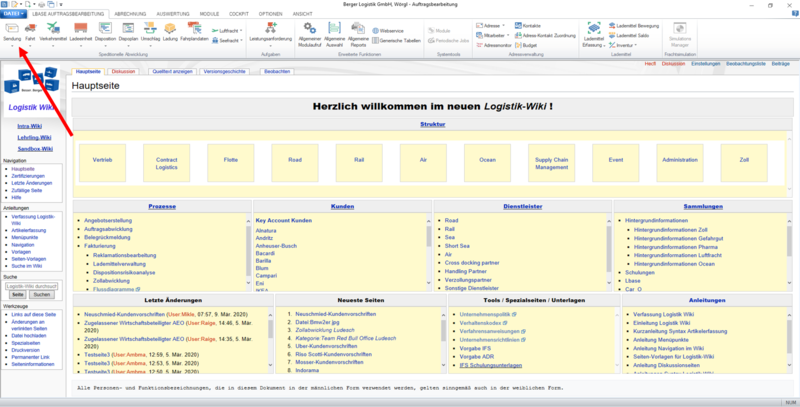Screen dimensions: 800x407
Task: Switch to the AUSWERTUNG ribbon tab
Action: pos(172,14)
